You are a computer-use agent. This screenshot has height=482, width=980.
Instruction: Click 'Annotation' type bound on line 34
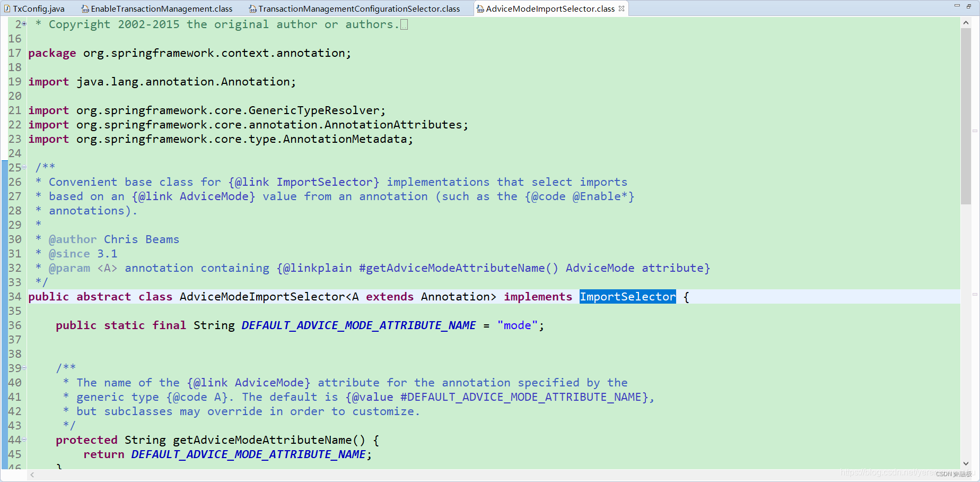[x=455, y=297]
